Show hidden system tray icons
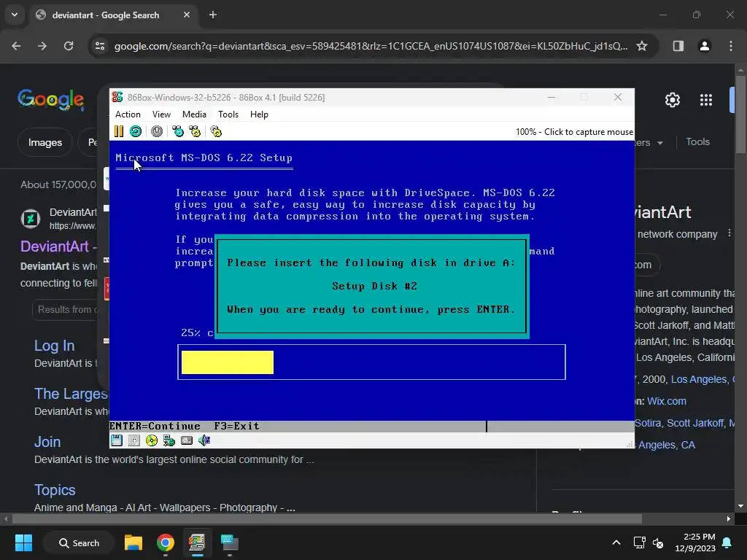 (x=616, y=542)
